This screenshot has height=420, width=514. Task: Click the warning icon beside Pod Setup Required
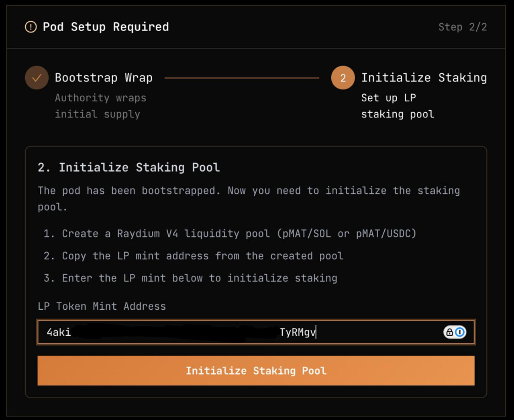[31, 27]
